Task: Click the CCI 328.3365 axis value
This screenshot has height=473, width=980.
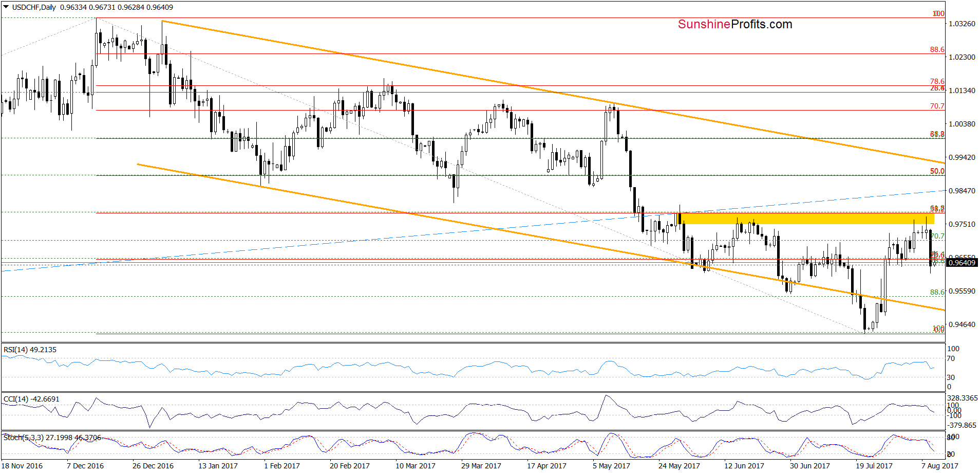Action: 963,398
